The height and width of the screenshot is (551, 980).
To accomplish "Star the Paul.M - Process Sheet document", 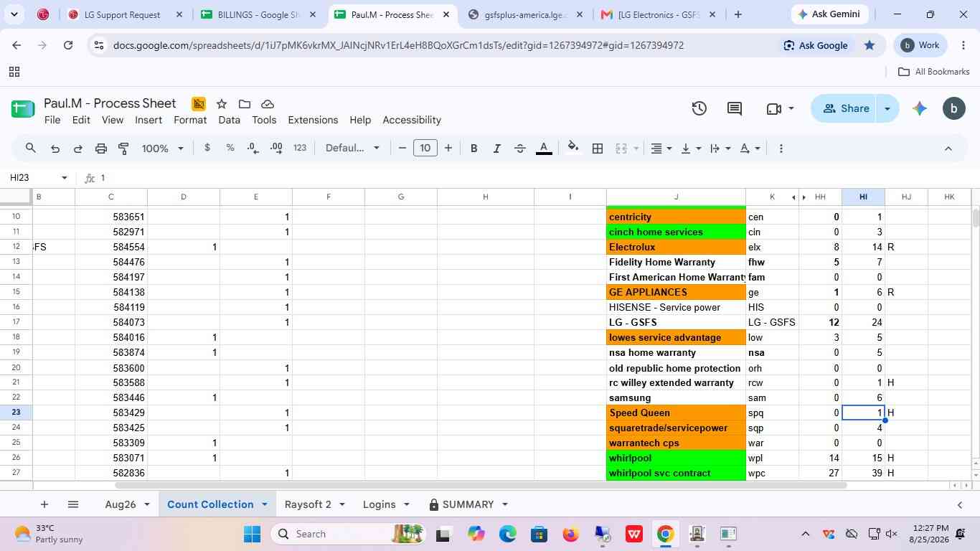I will coord(222,104).
